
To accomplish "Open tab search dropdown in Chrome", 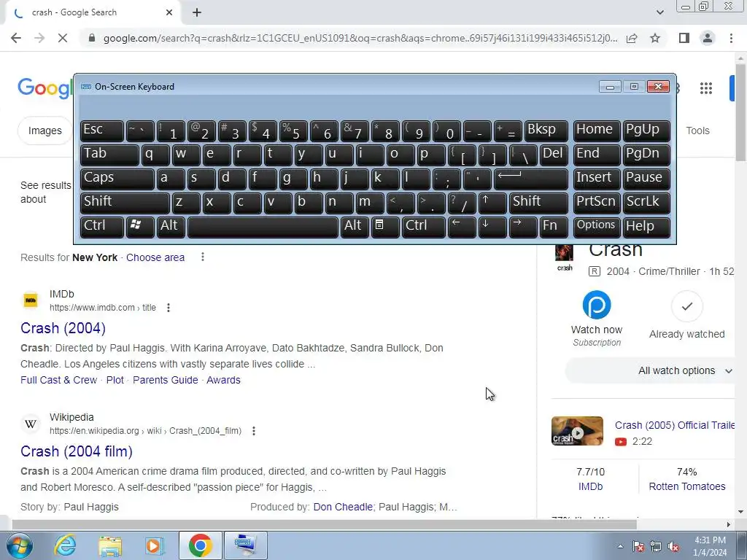I will coord(659,12).
